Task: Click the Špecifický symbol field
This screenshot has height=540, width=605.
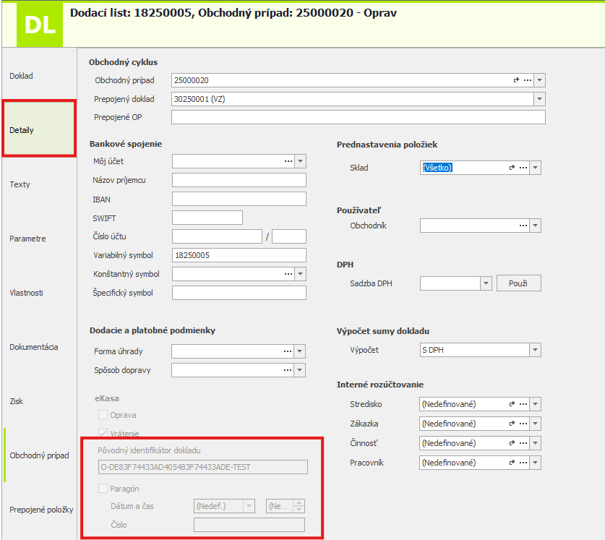Action: pyautogui.click(x=239, y=293)
